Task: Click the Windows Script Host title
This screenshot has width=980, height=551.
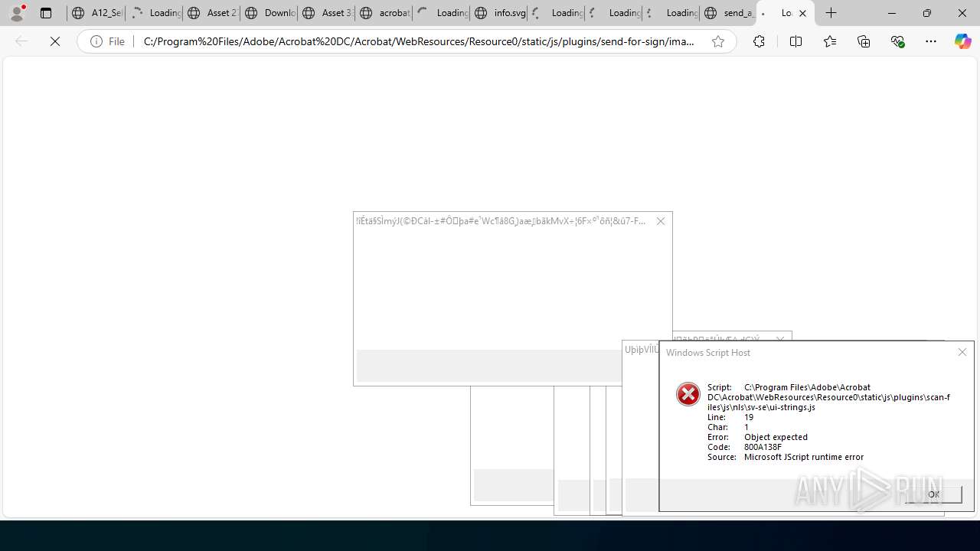Action: [x=708, y=353]
